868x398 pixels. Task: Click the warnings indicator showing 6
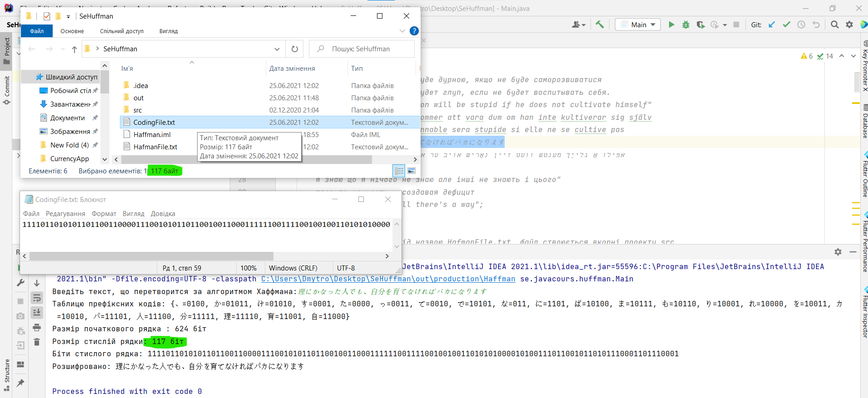coord(807,56)
